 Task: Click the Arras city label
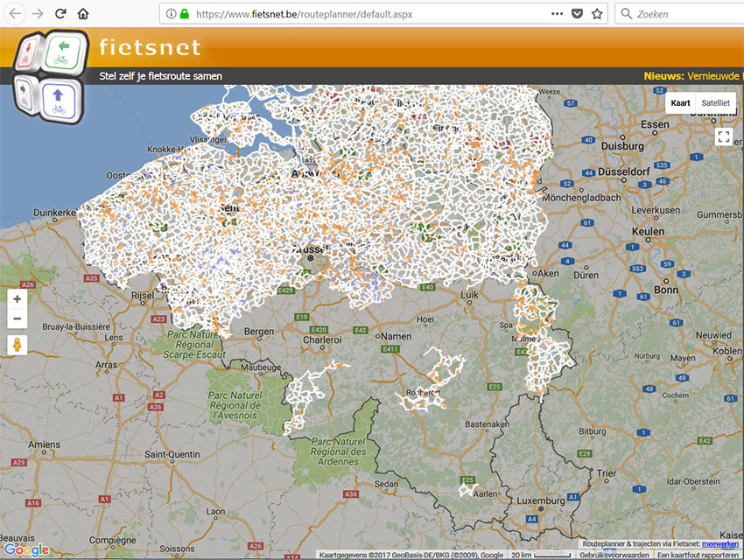tap(106, 365)
